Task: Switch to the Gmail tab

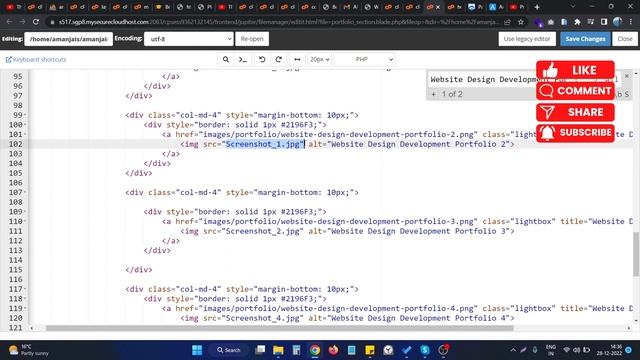Action: [x=350, y=7]
